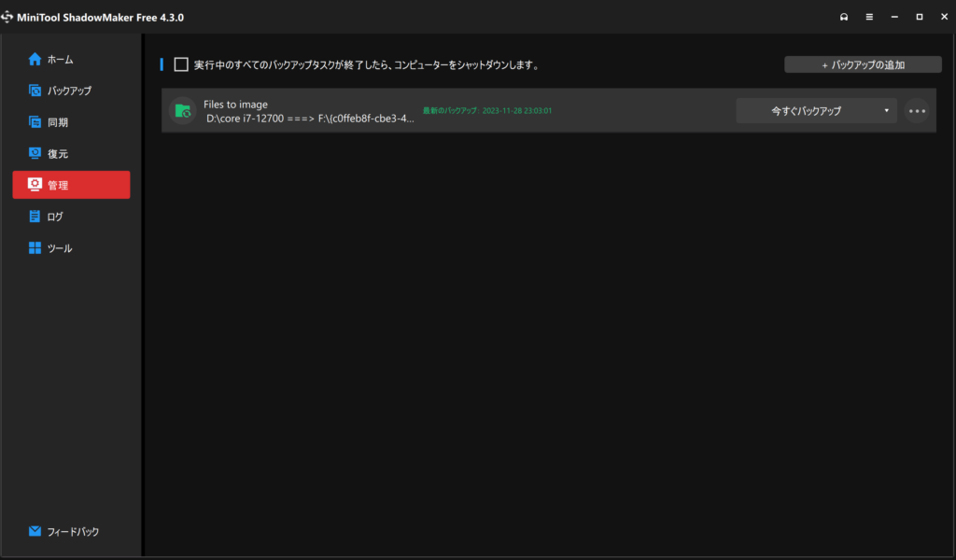This screenshot has height=560, width=956.
Task: Select the 同期 sync icon
Action: [x=35, y=122]
